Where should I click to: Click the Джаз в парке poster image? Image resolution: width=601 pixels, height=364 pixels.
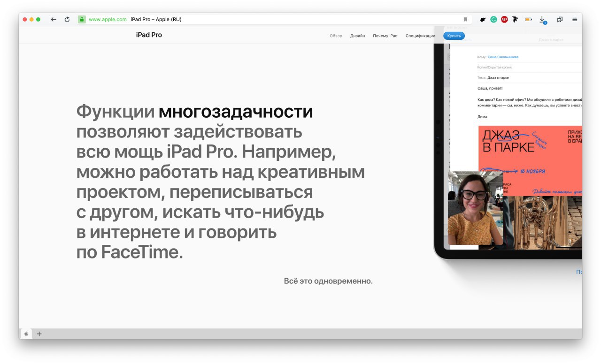(530, 160)
